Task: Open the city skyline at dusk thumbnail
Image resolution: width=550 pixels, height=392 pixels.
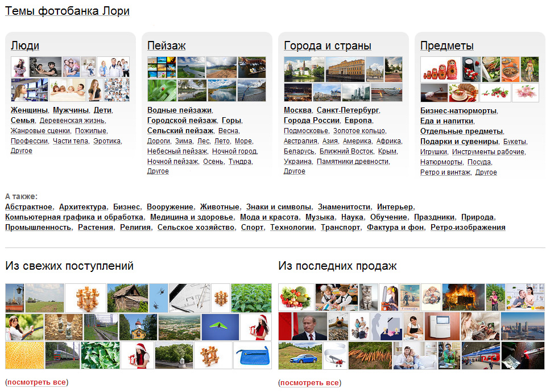Action: [523, 327]
